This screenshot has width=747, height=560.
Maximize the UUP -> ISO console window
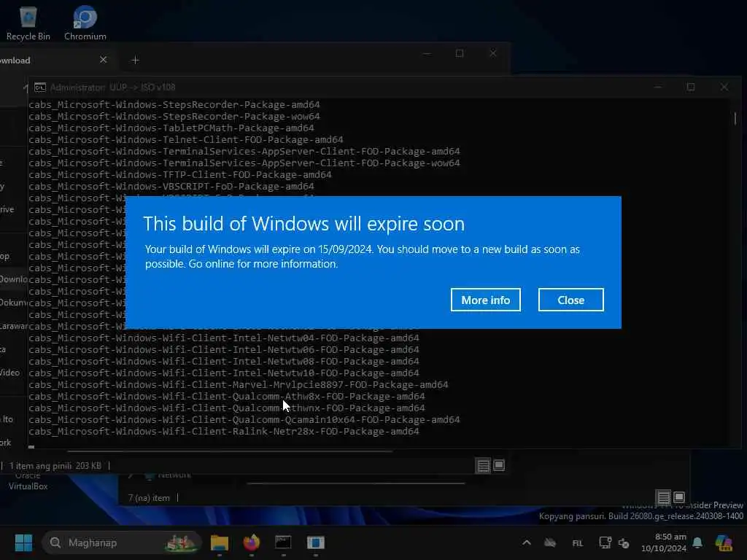click(691, 87)
